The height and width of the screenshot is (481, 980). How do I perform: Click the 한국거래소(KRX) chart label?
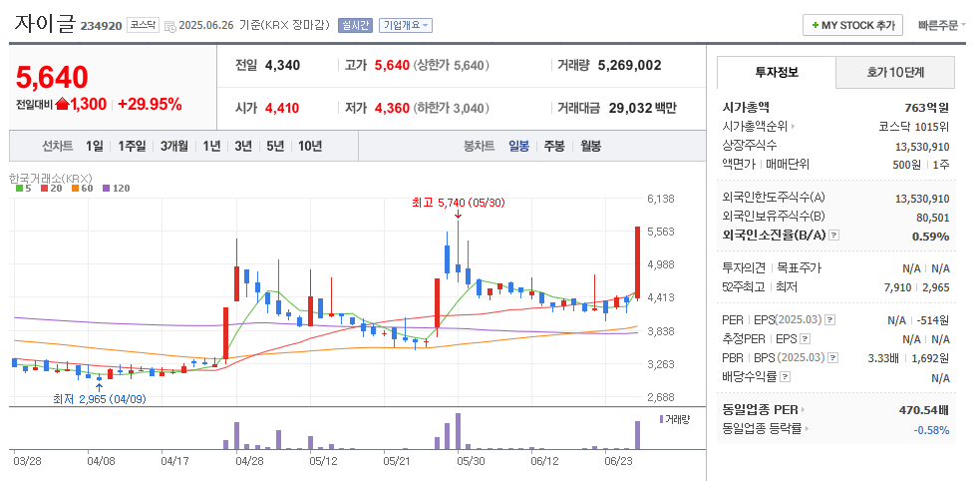51,178
